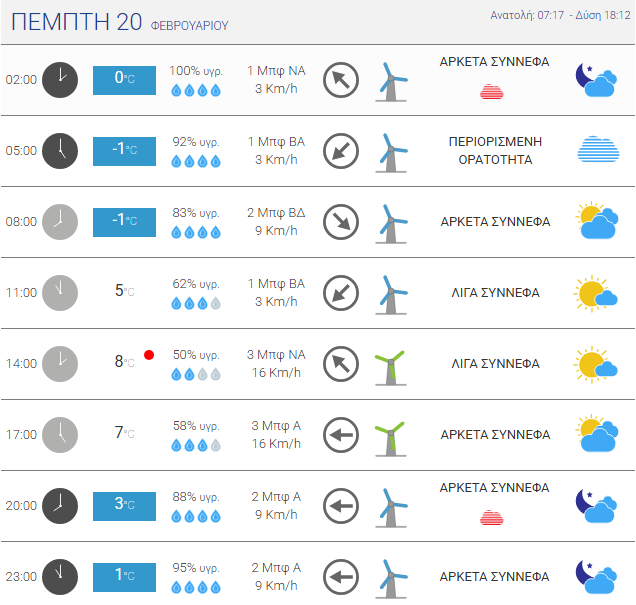Click the 95% υγρ. humidity reading
The image size is (636, 605).
[x=196, y=568]
